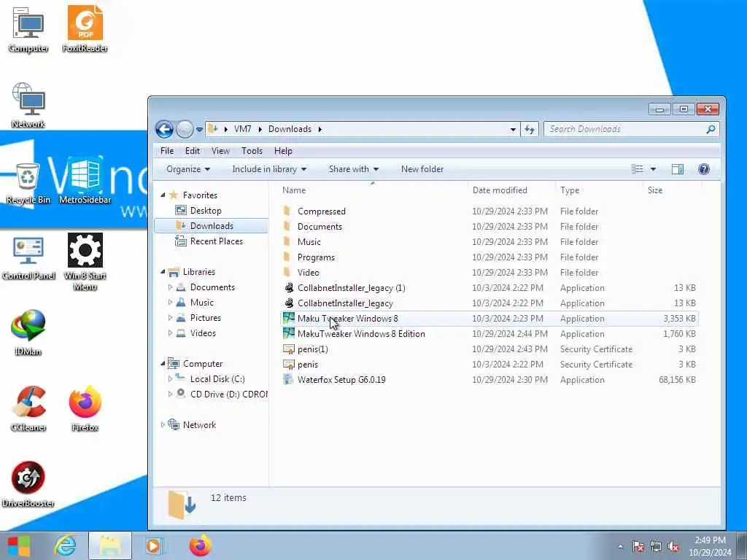Open the Edit menu
This screenshot has width=747, height=560.
point(193,151)
